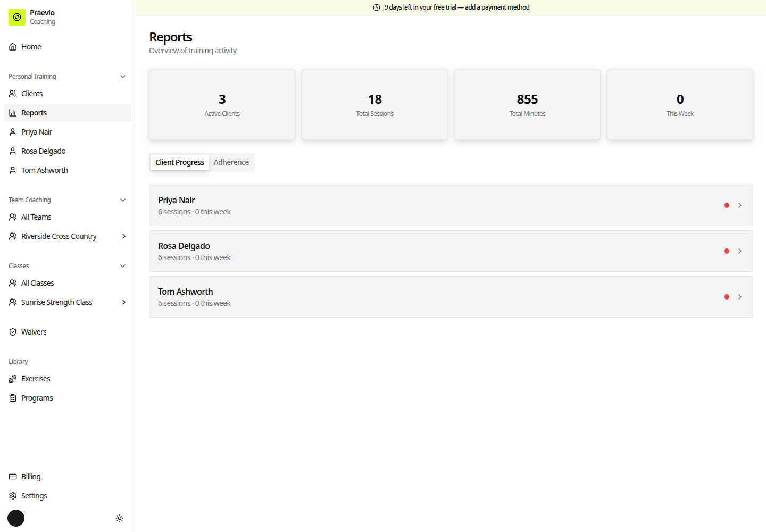The height and width of the screenshot is (532, 766).
Task: Click Rosa Delgado's red status dot
Action: [x=727, y=251]
